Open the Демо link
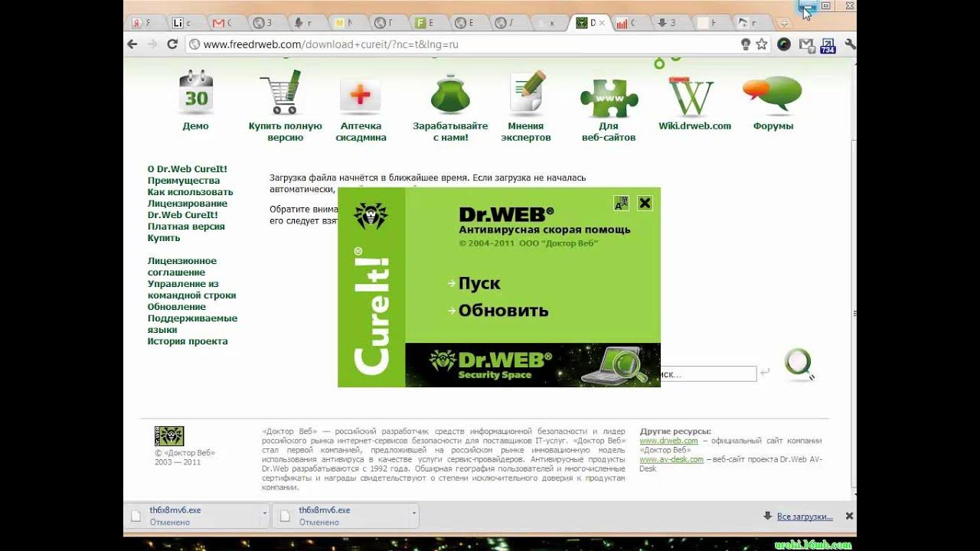Viewport: 980px width, 551px height. pyautogui.click(x=196, y=126)
